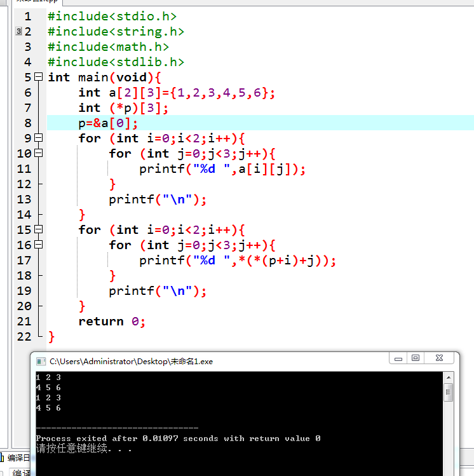Click the console window's title bar icon
Image resolution: width=474 pixels, height=476 pixels.
pyautogui.click(x=41, y=361)
